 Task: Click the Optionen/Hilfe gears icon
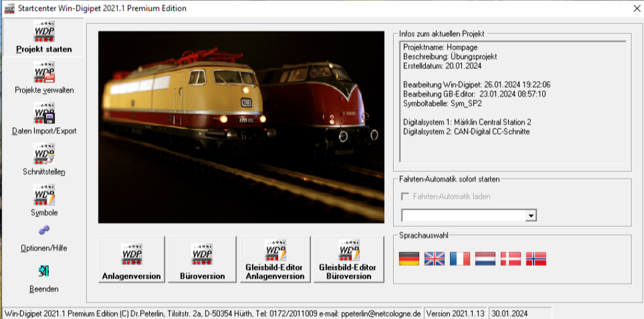click(x=44, y=230)
